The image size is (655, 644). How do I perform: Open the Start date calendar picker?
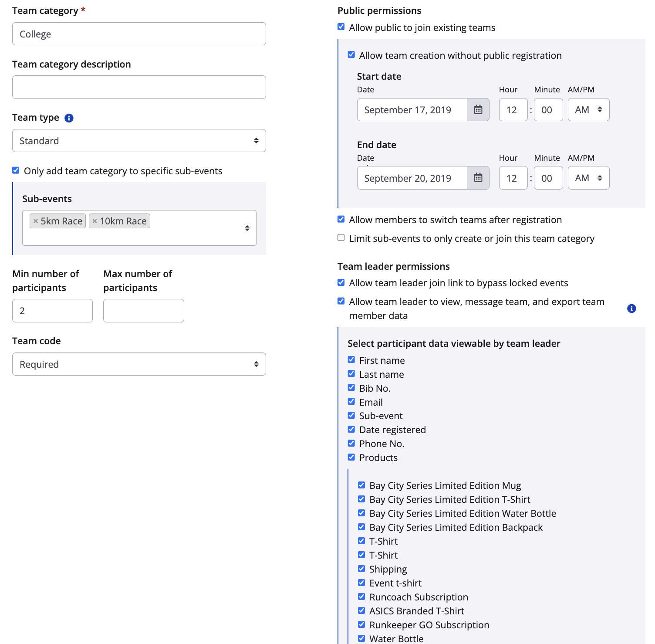point(478,110)
